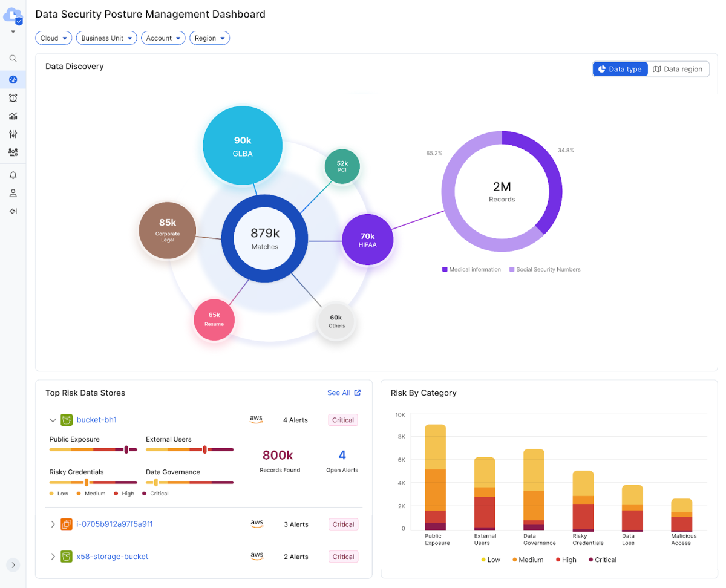
Task: Expand the i-0705b912a97f5a9f1 row
Action: (x=53, y=524)
